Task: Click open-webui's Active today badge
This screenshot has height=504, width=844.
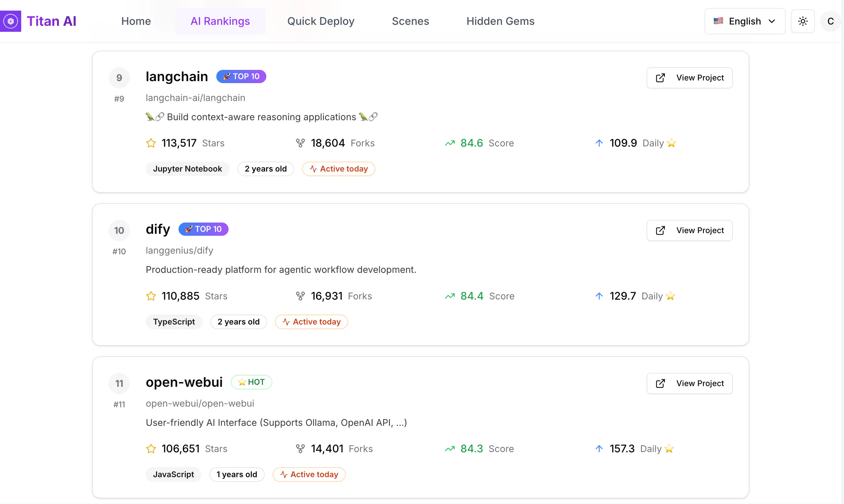Action: pos(309,475)
